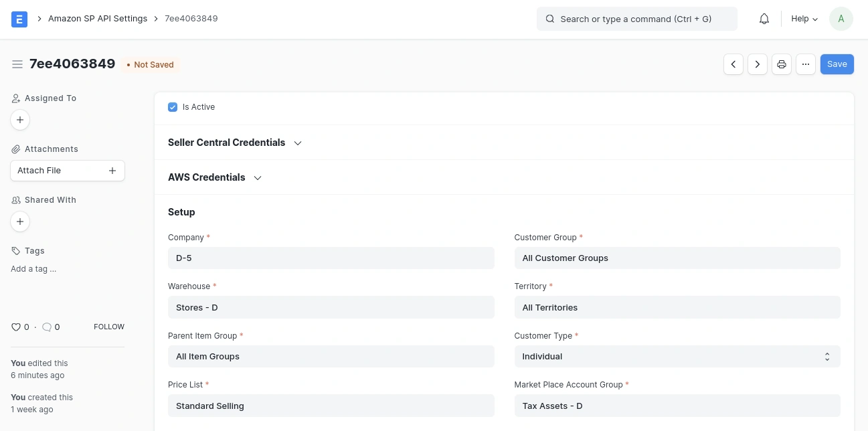
Task: Toggle the document sidebar with hamburger icon
Action: (x=17, y=64)
